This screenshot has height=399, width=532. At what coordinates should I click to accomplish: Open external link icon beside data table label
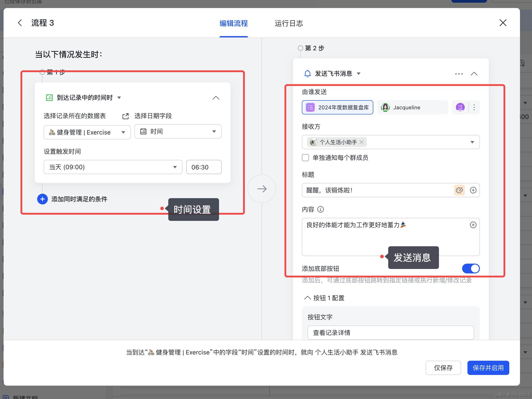(125, 116)
